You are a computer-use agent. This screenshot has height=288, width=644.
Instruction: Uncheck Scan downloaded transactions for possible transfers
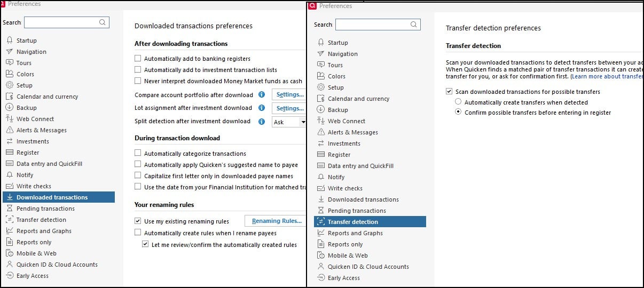click(449, 92)
